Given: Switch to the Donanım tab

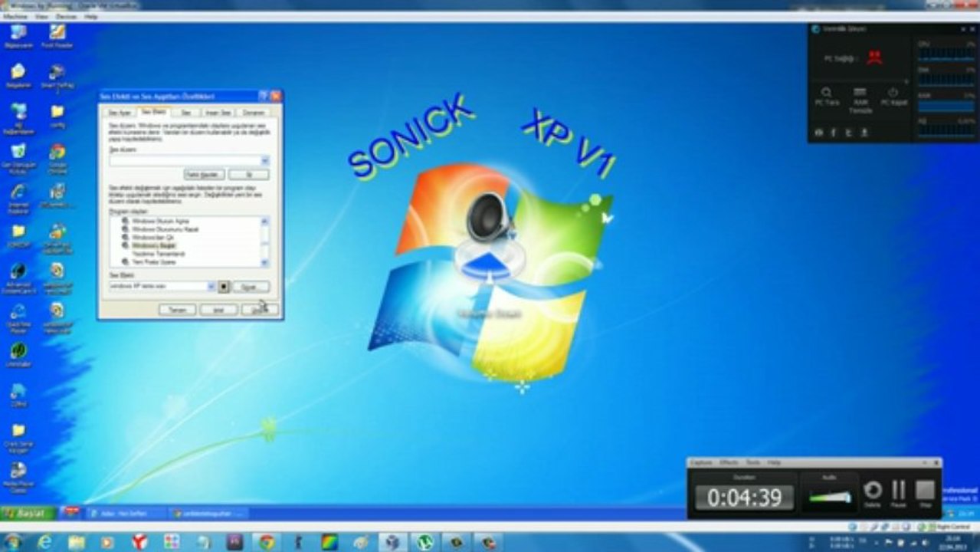Looking at the screenshot, I should [254, 113].
